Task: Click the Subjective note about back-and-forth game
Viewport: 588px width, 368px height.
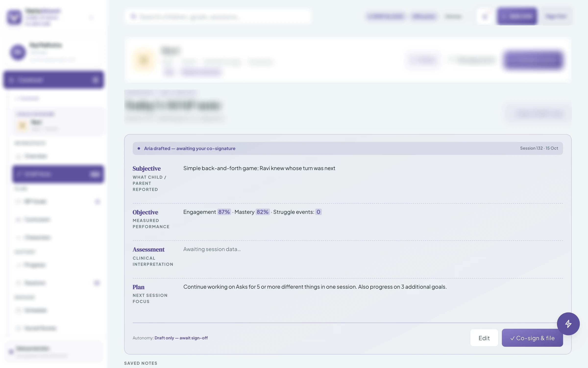Action: [259, 168]
